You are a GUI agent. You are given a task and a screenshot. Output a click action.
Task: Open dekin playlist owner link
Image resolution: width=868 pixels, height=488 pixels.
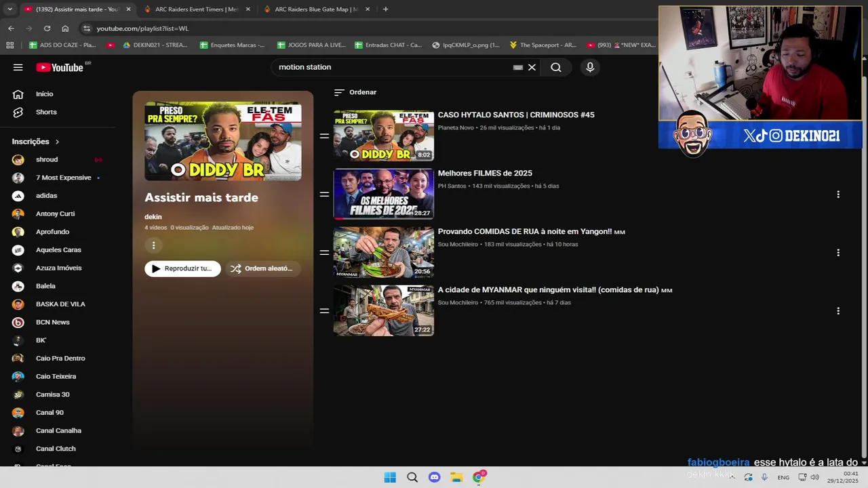pyautogui.click(x=153, y=217)
